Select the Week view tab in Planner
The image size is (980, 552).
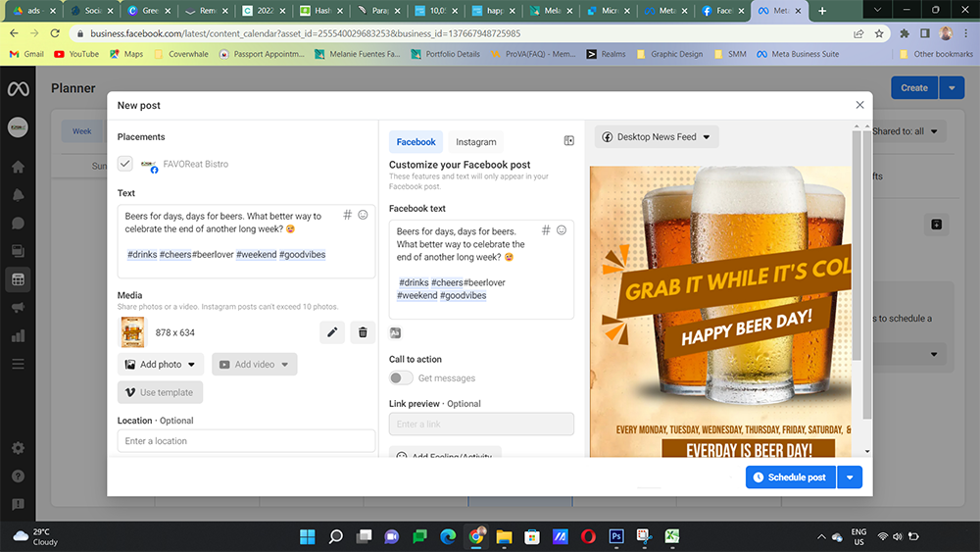coord(82,131)
